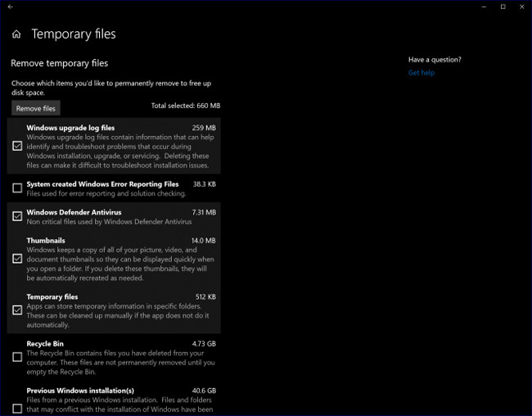Click the Temporary files page title
The image size is (532, 416).
coord(74,34)
